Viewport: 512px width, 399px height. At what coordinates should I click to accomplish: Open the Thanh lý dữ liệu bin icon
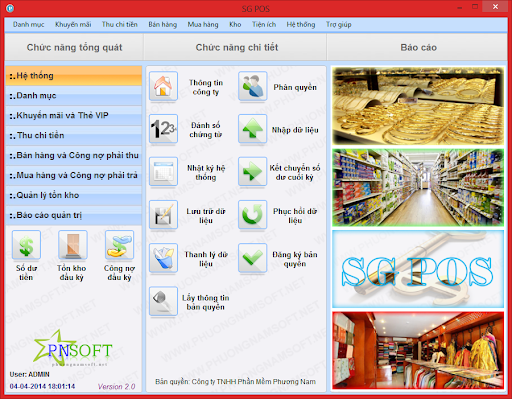(x=163, y=258)
